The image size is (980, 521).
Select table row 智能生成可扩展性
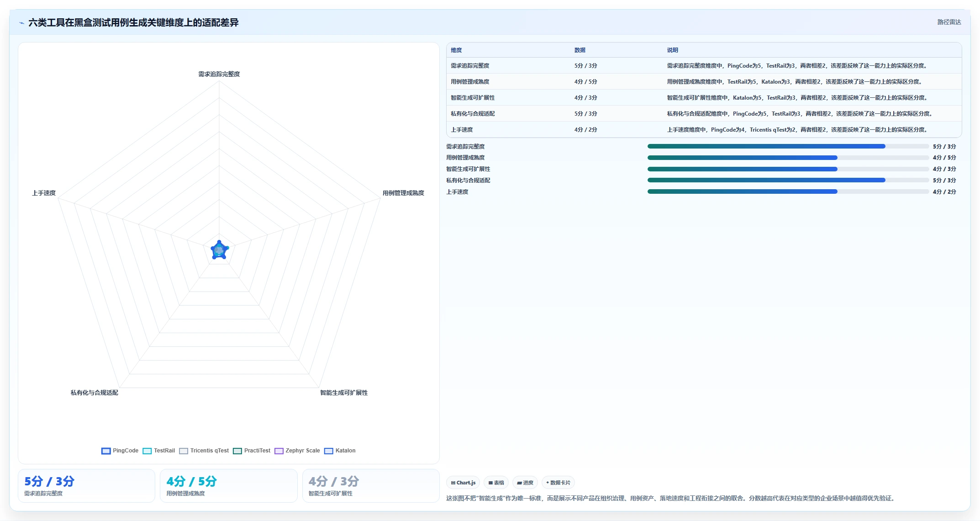pyautogui.click(x=704, y=98)
